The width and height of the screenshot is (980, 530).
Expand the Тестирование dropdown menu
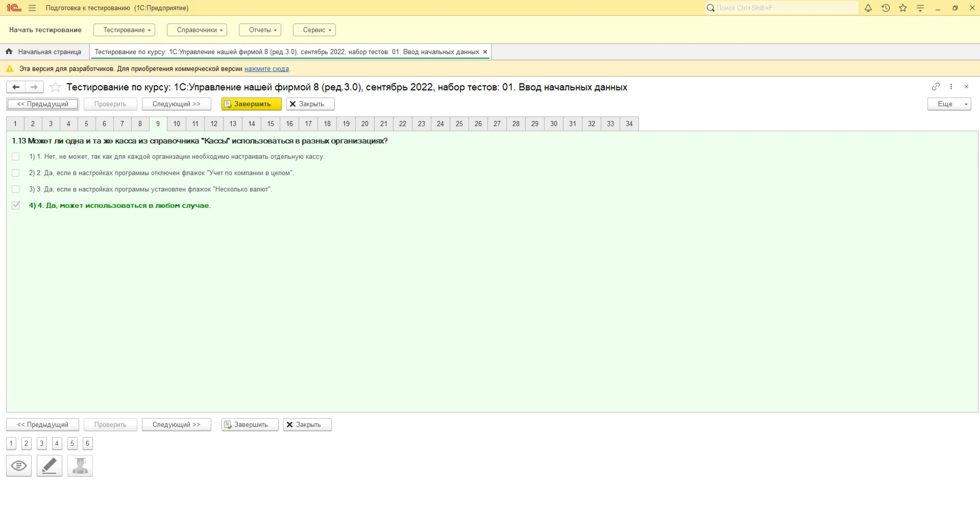124,30
